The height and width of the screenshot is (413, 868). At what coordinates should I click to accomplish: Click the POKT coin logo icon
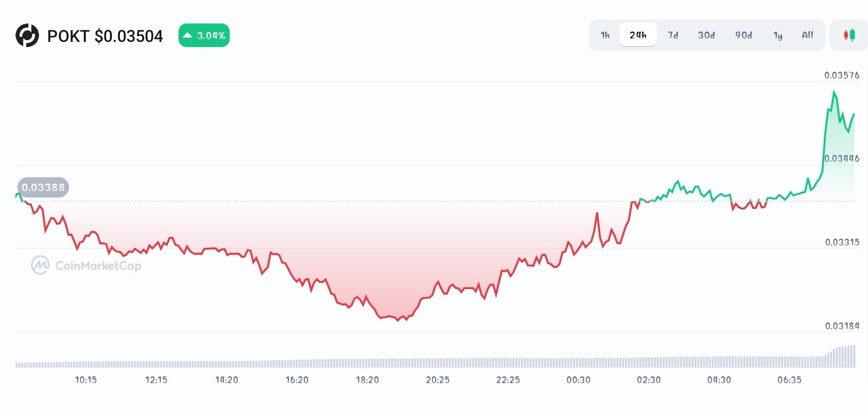coord(27,36)
